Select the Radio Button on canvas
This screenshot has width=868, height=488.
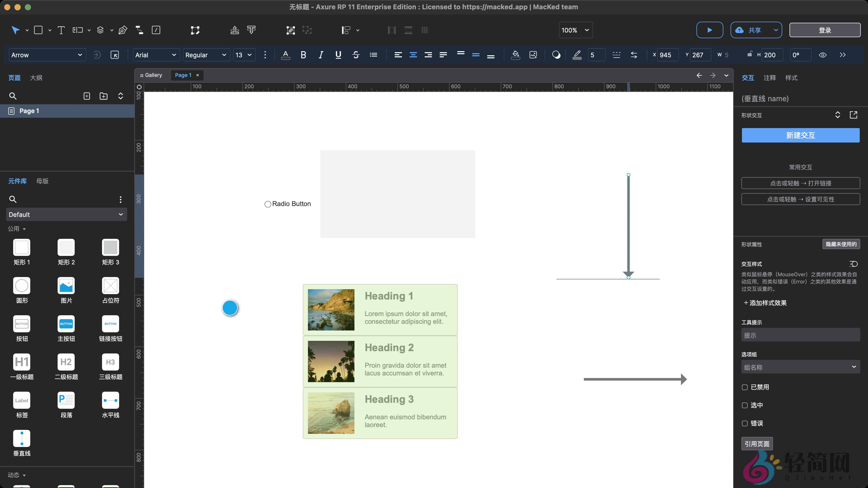pyautogui.click(x=288, y=204)
